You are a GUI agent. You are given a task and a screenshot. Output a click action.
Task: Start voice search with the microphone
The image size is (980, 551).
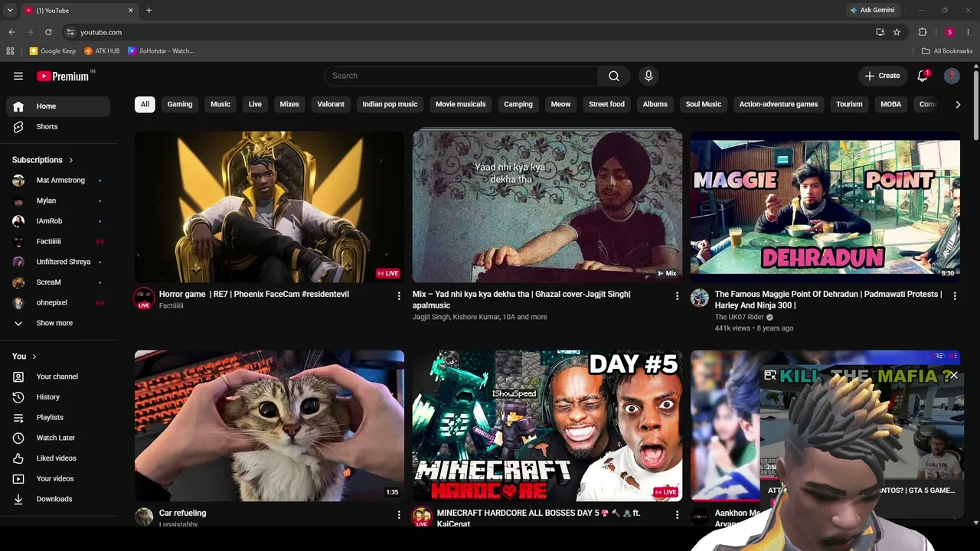(648, 76)
